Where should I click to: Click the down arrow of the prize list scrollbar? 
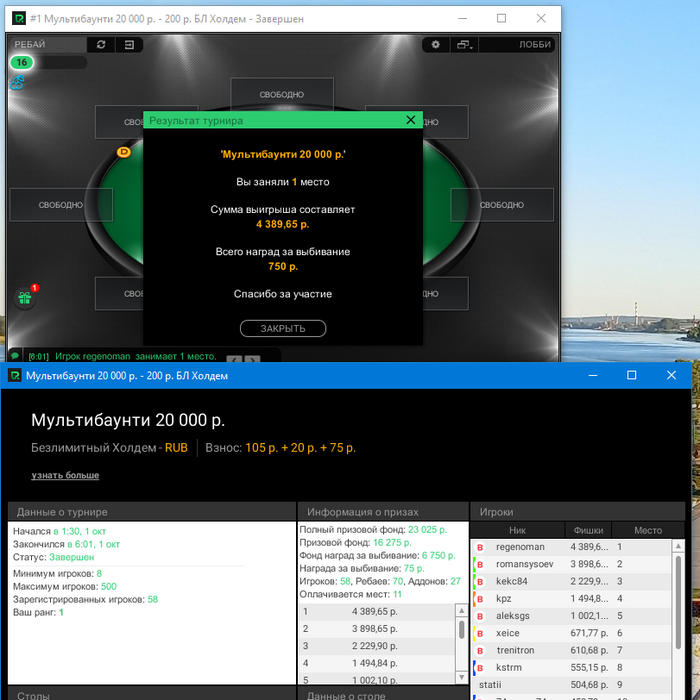(462, 678)
